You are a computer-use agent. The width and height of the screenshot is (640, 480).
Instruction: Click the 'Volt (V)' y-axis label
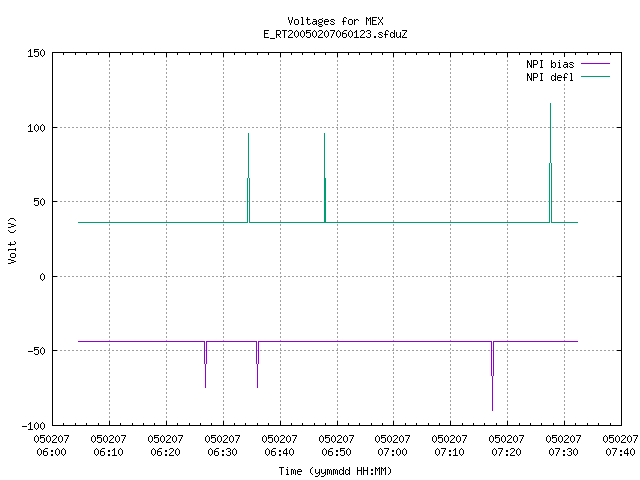tap(12, 240)
